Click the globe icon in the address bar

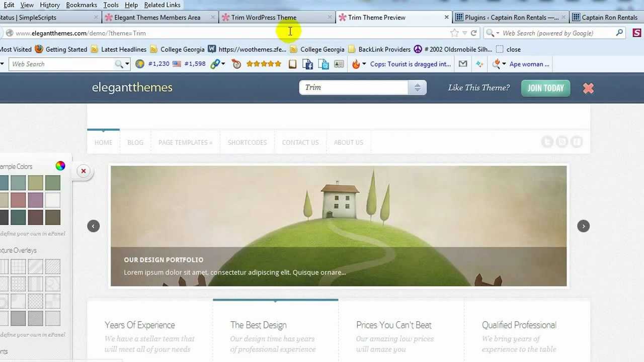9,33
